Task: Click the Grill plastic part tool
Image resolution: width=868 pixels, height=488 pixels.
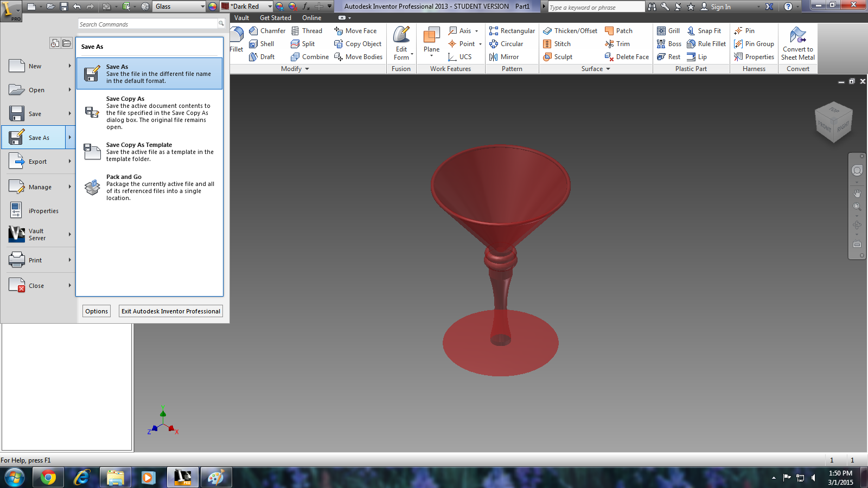Action: pos(668,31)
